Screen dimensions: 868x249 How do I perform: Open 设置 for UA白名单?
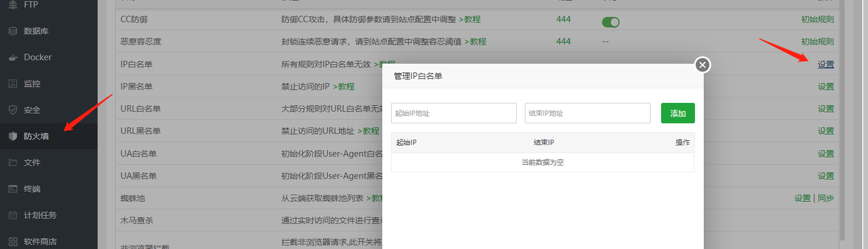click(826, 154)
